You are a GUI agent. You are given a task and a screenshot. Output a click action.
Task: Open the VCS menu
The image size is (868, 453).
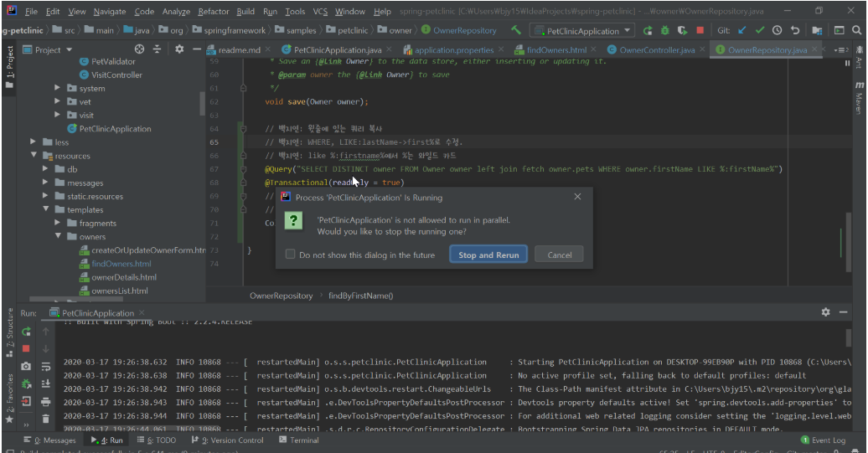point(320,11)
